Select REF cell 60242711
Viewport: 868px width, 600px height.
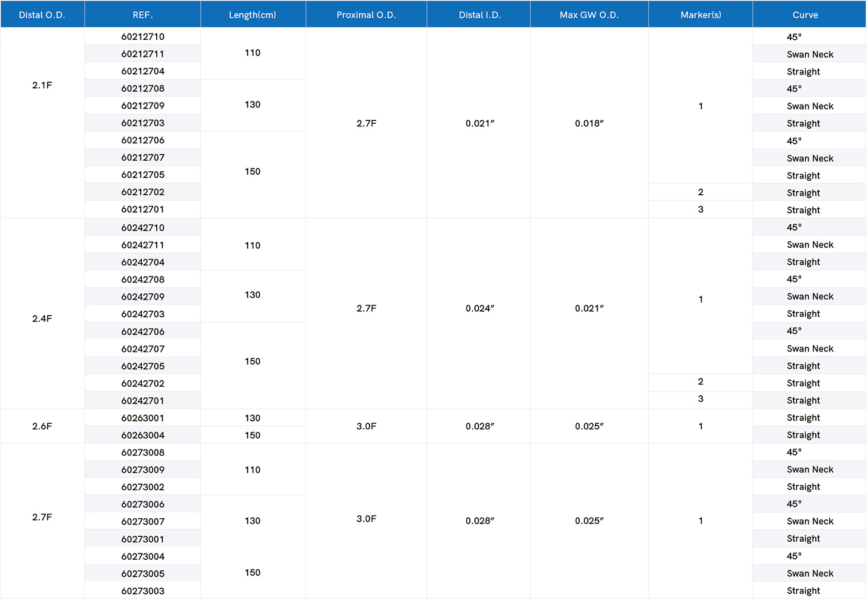pos(143,245)
